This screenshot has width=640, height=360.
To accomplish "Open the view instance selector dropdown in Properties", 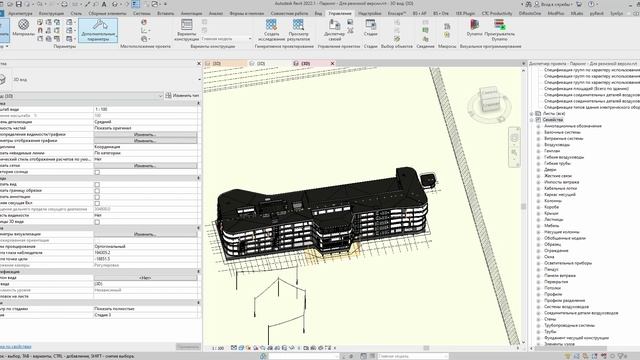I will click(160, 96).
